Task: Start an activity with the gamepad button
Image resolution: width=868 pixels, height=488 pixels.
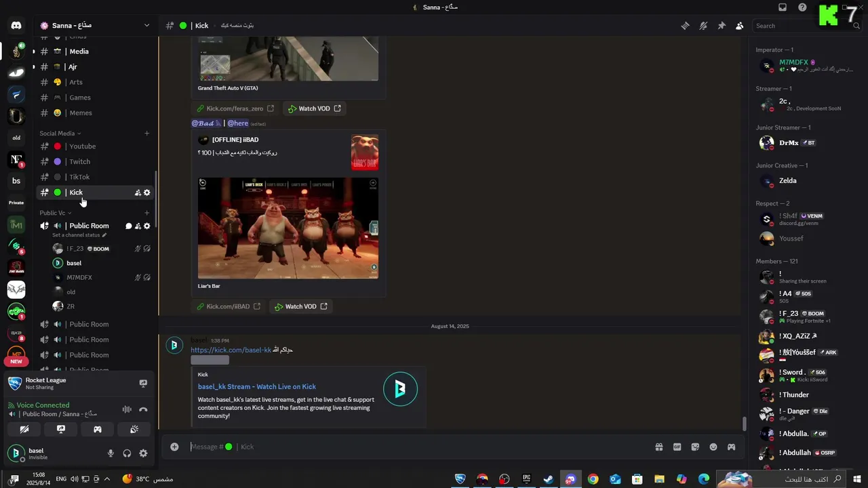Action: pos(98,429)
